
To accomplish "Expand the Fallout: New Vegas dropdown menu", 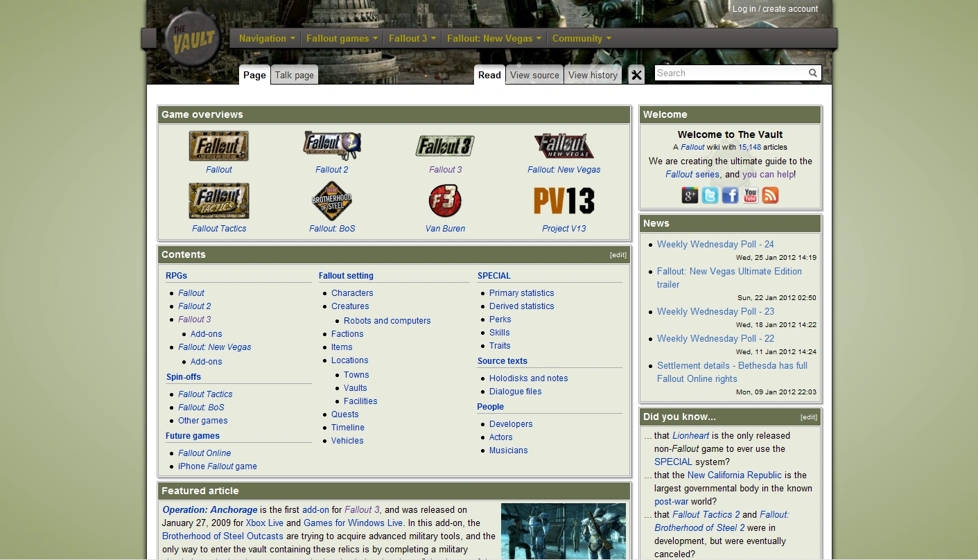I will click(x=494, y=38).
